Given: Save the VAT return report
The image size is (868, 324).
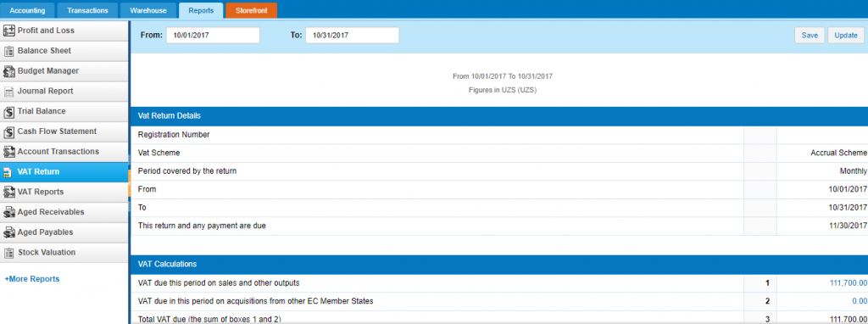Looking at the screenshot, I should point(810,35).
